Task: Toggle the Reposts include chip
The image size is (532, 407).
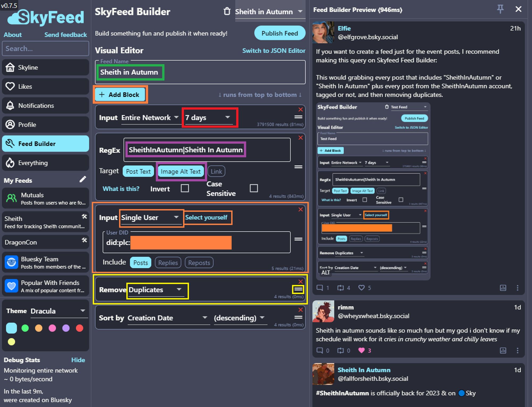Action: [199, 262]
